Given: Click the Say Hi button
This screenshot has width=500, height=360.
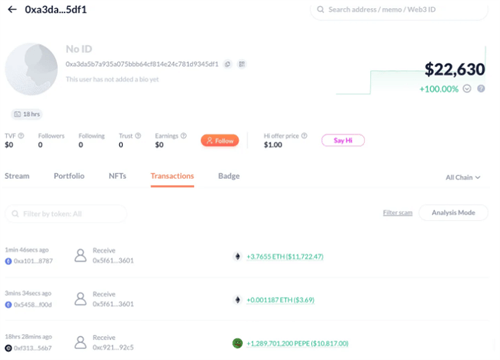Looking at the screenshot, I should click(x=343, y=140).
